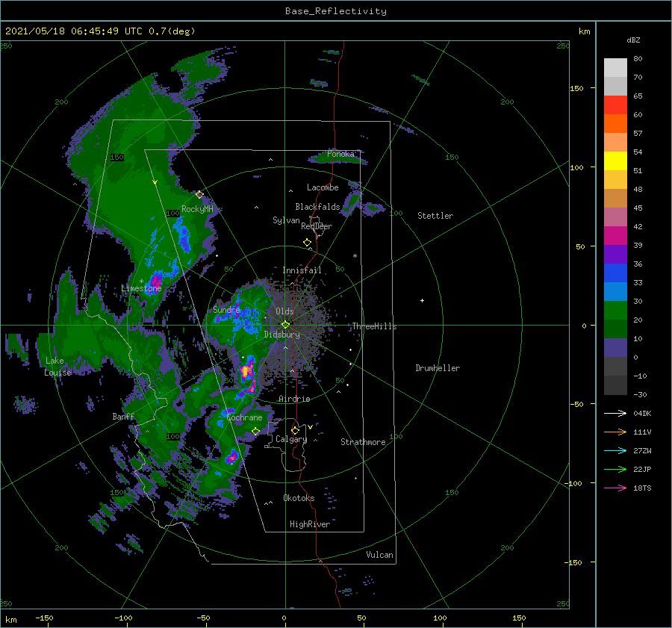Click the Innisfail label
The image size is (672, 628).
[302, 270]
